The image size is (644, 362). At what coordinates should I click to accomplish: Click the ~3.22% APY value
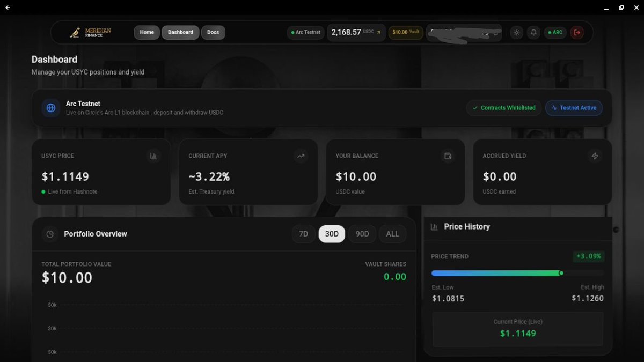pyautogui.click(x=209, y=176)
